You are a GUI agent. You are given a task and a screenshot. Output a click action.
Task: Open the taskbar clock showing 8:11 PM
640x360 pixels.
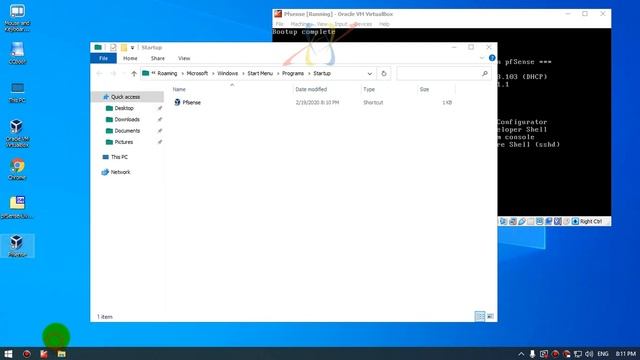click(x=626, y=353)
